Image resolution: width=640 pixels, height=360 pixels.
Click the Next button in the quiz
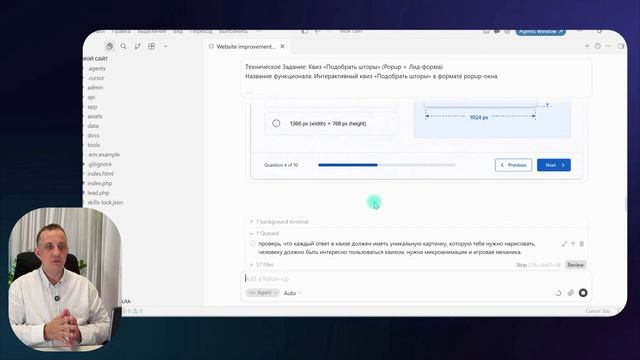click(x=554, y=165)
